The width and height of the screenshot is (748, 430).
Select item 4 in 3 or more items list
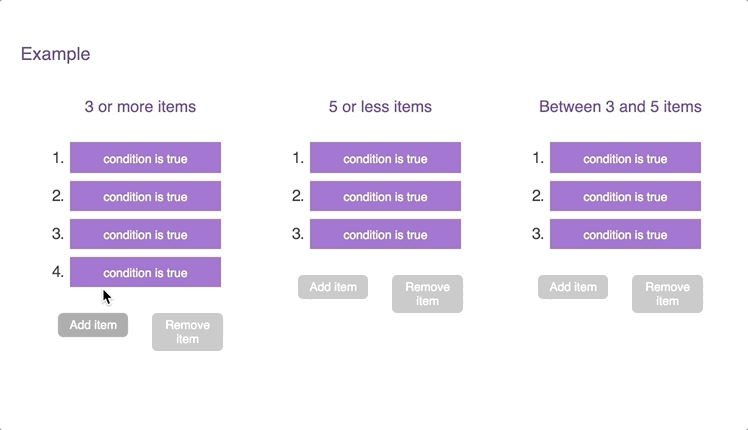pos(145,272)
